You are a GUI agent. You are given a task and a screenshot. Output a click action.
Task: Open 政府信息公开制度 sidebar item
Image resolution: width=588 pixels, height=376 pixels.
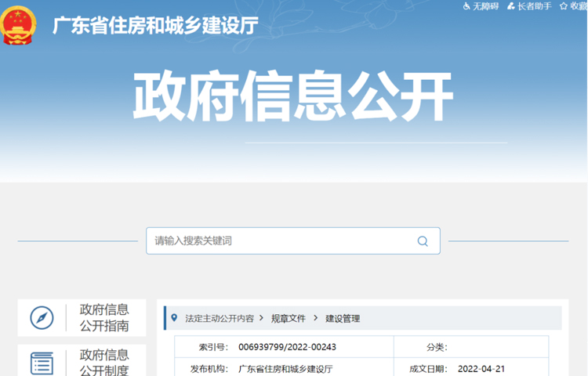pyautogui.click(x=82, y=360)
